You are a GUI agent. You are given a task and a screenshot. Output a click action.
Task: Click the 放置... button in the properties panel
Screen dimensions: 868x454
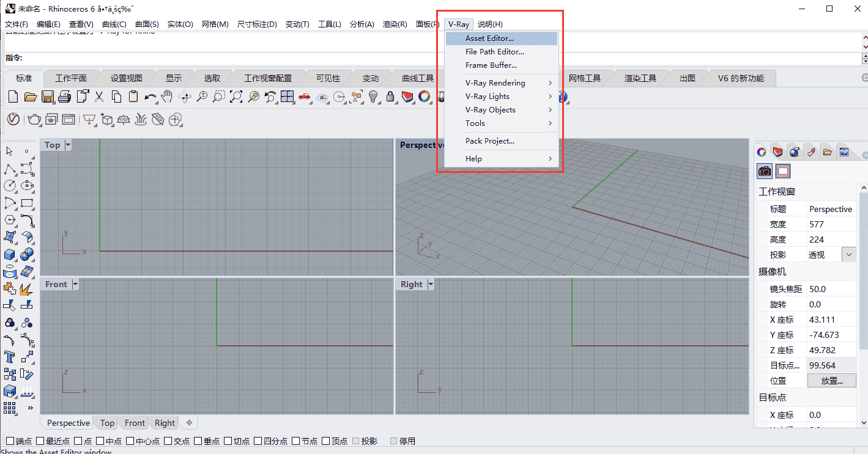(832, 380)
